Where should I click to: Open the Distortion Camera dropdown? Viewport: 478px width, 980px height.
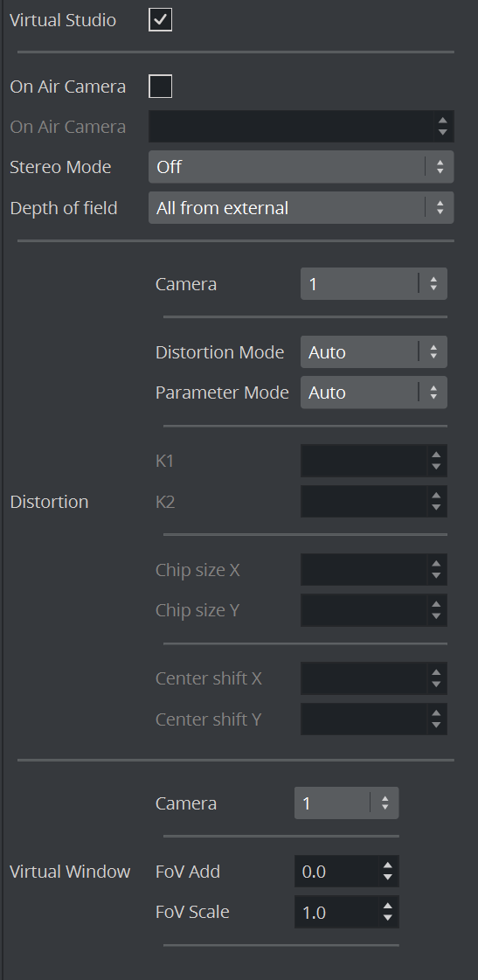tap(374, 284)
